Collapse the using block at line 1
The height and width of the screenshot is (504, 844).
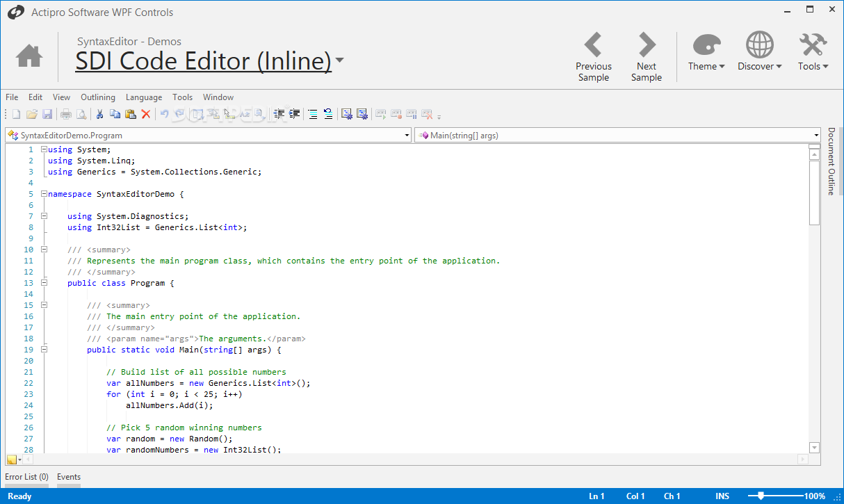click(x=44, y=149)
